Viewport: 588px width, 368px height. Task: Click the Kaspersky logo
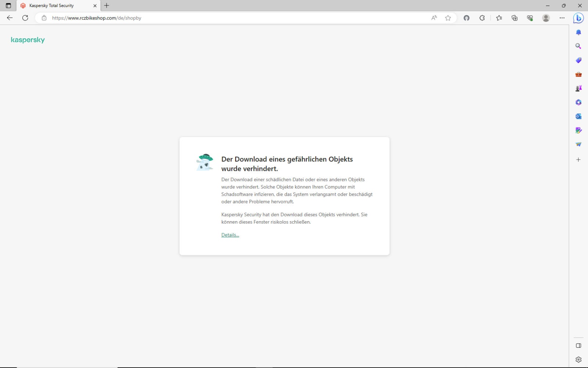pyautogui.click(x=28, y=40)
